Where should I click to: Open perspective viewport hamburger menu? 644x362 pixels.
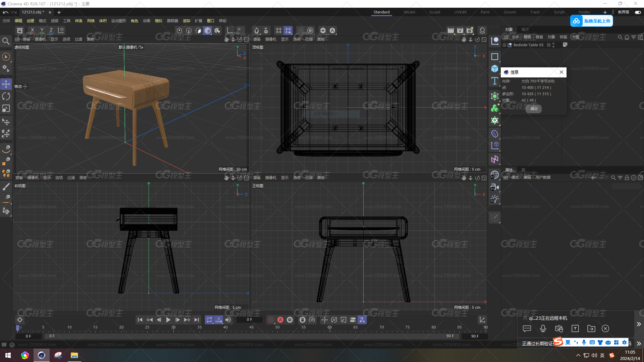(17, 39)
